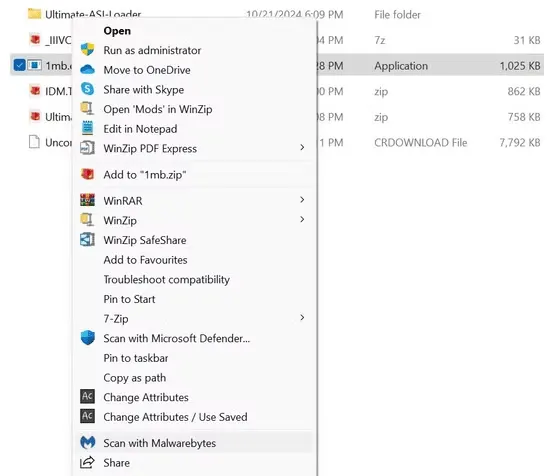Click the _IIIVC 7z archive icon

[x=35, y=39]
